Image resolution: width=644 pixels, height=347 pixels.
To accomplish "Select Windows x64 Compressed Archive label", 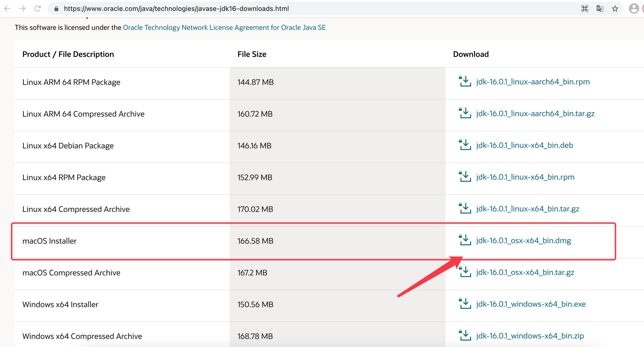I will [82, 336].
